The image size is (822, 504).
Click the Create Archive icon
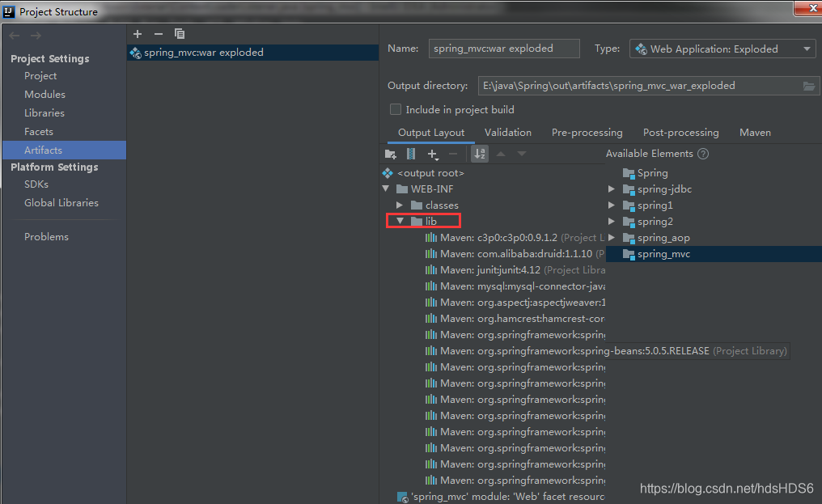(411, 154)
